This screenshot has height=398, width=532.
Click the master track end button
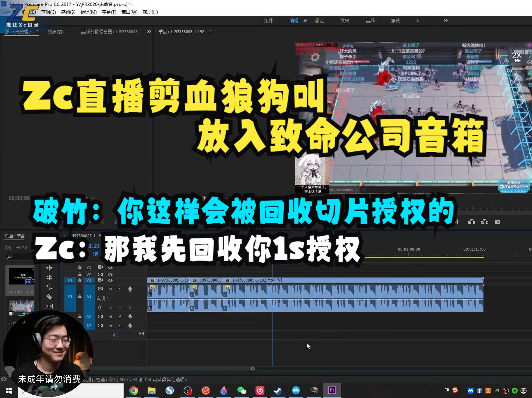point(141,334)
